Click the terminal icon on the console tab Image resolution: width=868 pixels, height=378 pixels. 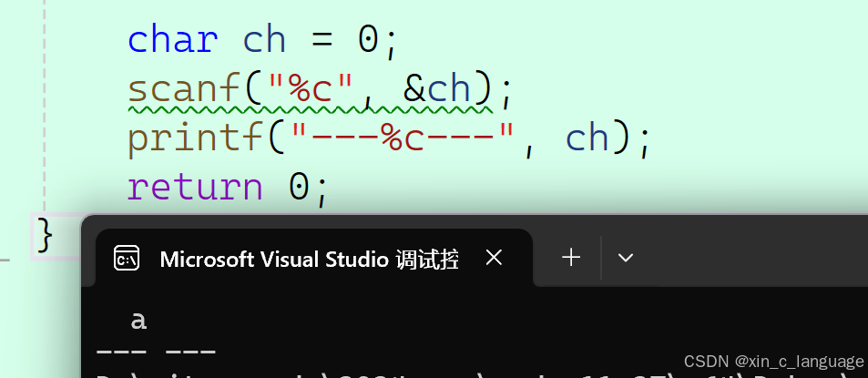click(127, 258)
